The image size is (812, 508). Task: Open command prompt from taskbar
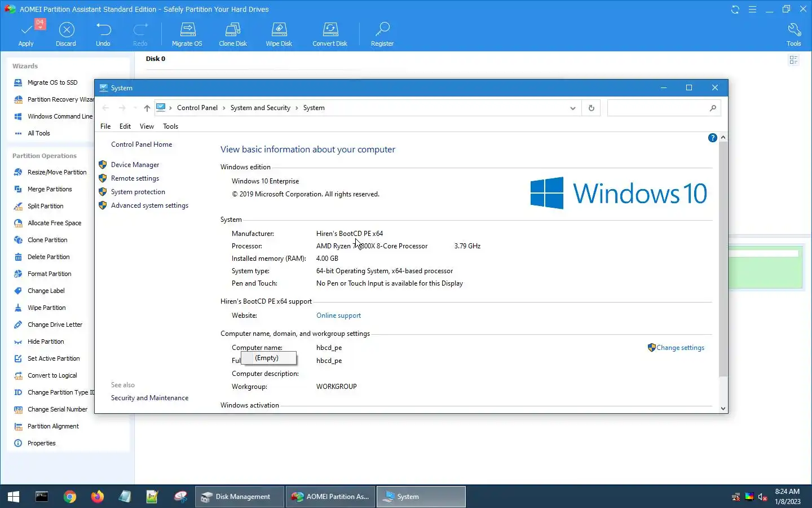42,497
